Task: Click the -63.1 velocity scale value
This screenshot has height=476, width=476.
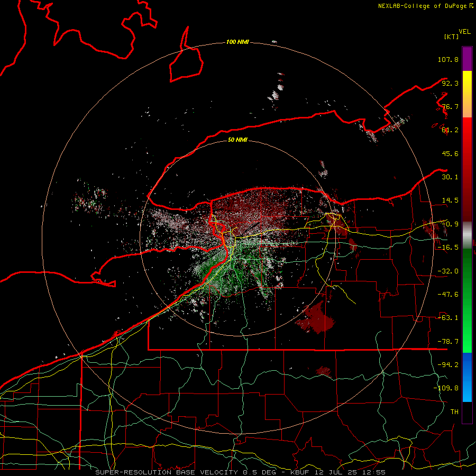Action: (x=448, y=318)
